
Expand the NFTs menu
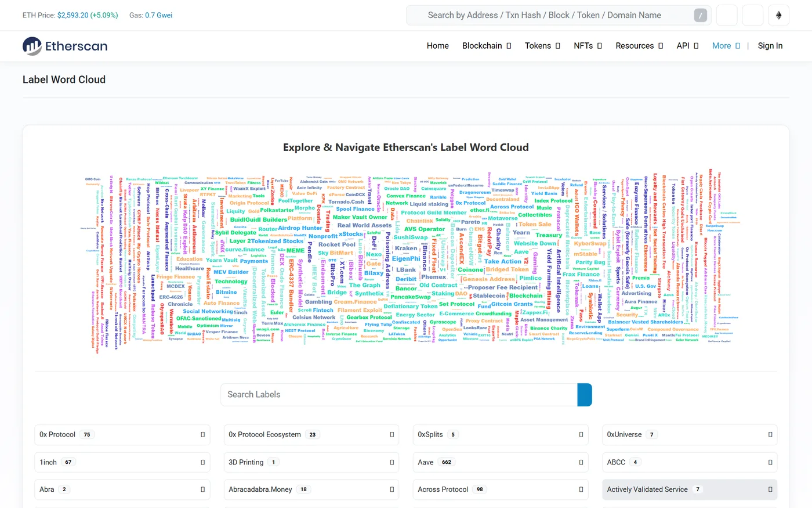click(x=588, y=46)
